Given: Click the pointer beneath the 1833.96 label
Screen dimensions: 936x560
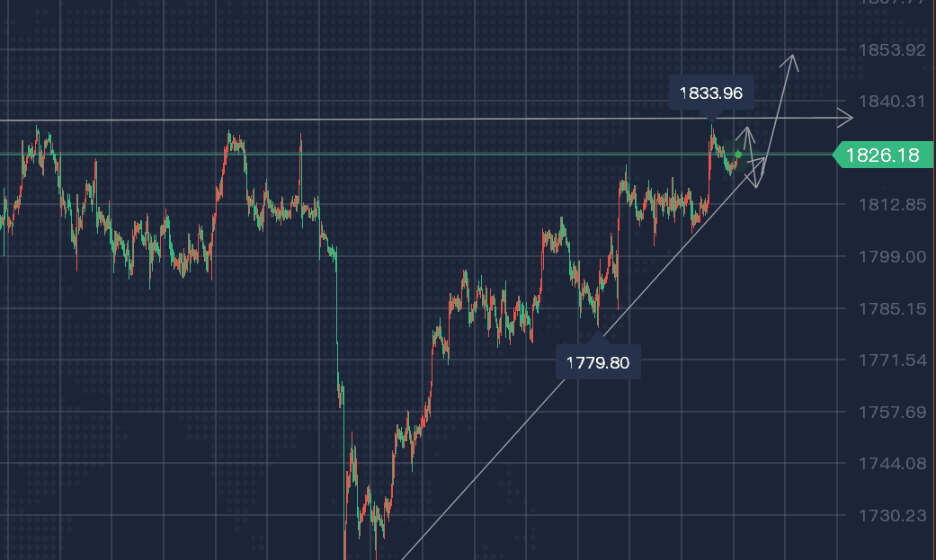Looking at the screenshot, I should (711, 115).
